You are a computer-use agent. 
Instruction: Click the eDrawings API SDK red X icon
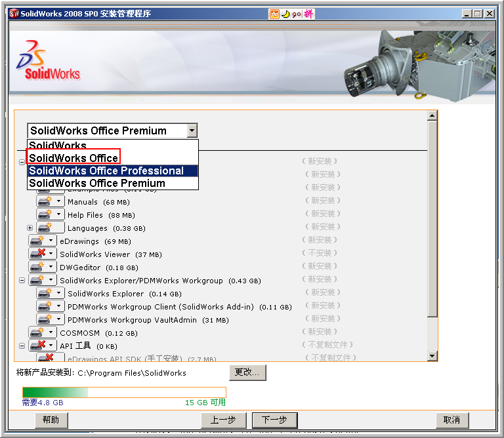pyautogui.click(x=45, y=358)
